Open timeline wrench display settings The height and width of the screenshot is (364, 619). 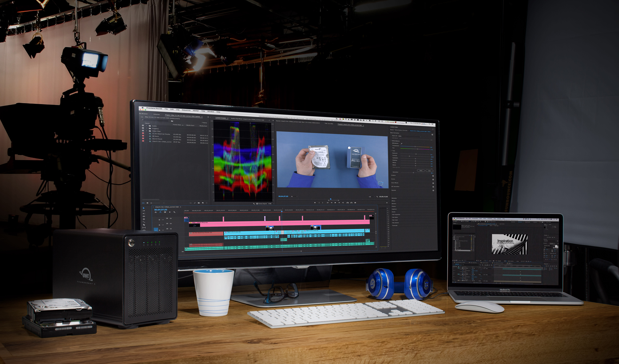click(x=174, y=212)
